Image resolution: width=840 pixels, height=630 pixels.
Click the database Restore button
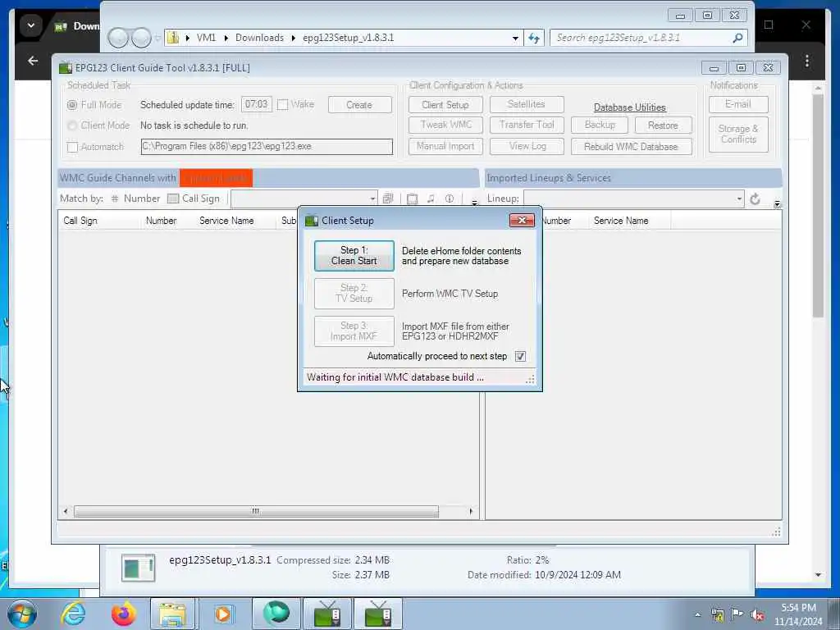coord(663,125)
